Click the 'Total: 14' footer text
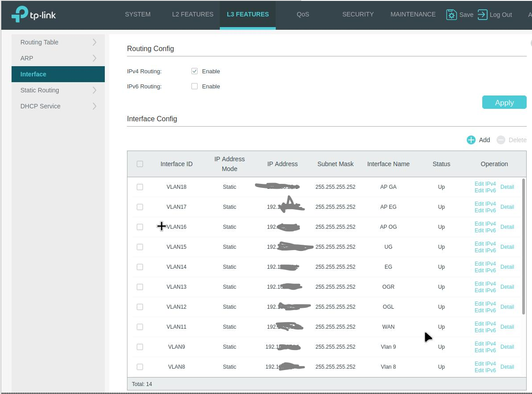Image resolution: width=532 pixels, height=394 pixels. tap(142, 384)
